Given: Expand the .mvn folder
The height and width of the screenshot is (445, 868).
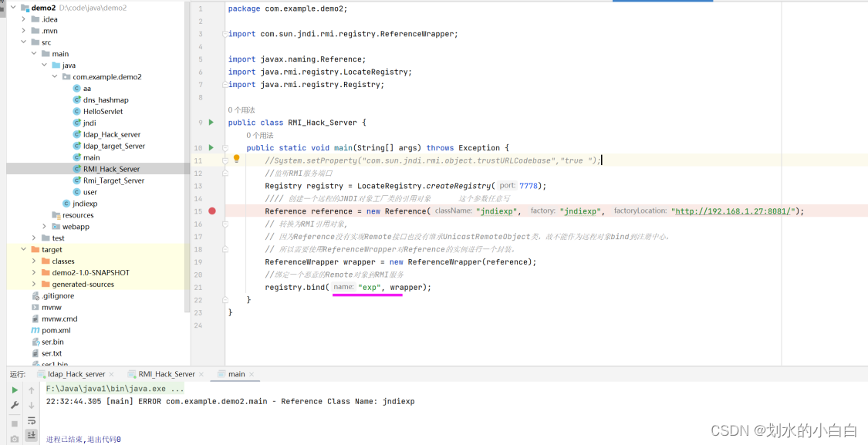Looking at the screenshot, I should click(23, 31).
